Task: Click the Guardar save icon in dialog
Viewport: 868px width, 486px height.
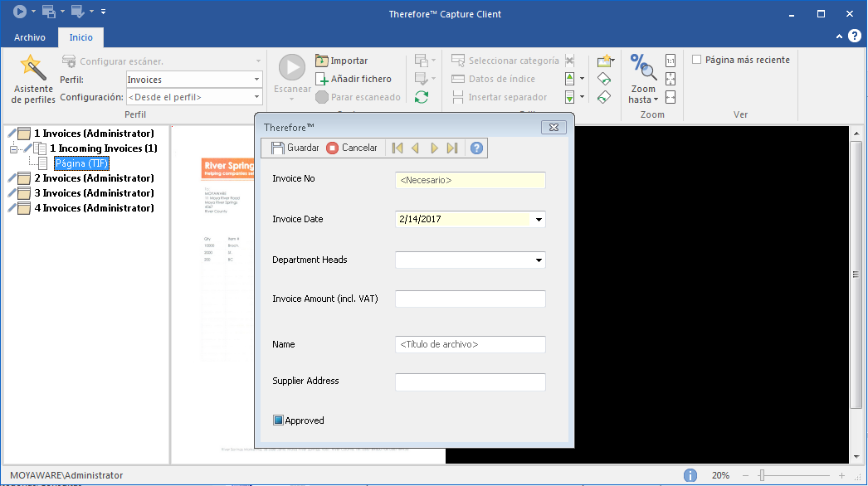Action: tap(277, 148)
